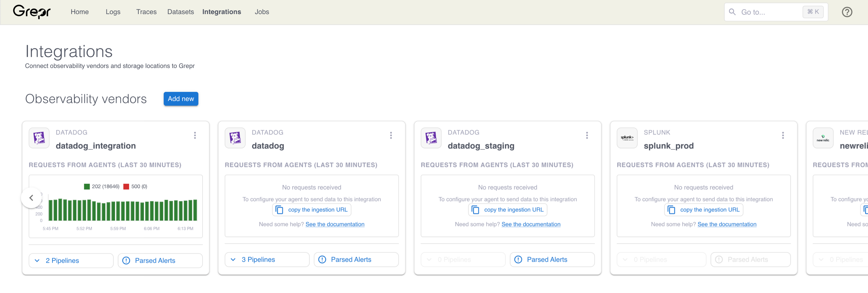Toggle Parsed Alerts on the splunk_prod card
Image resolution: width=868 pixels, height=293 pixels.
coord(751,259)
